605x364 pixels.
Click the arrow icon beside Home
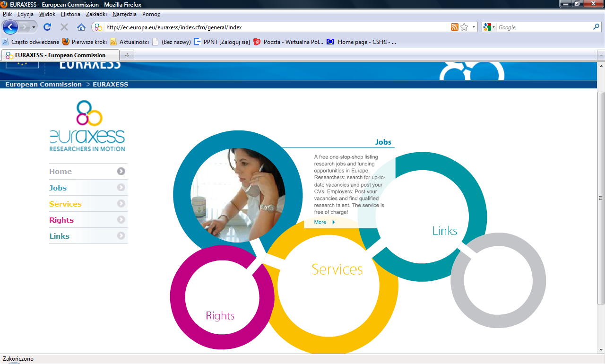121,171
